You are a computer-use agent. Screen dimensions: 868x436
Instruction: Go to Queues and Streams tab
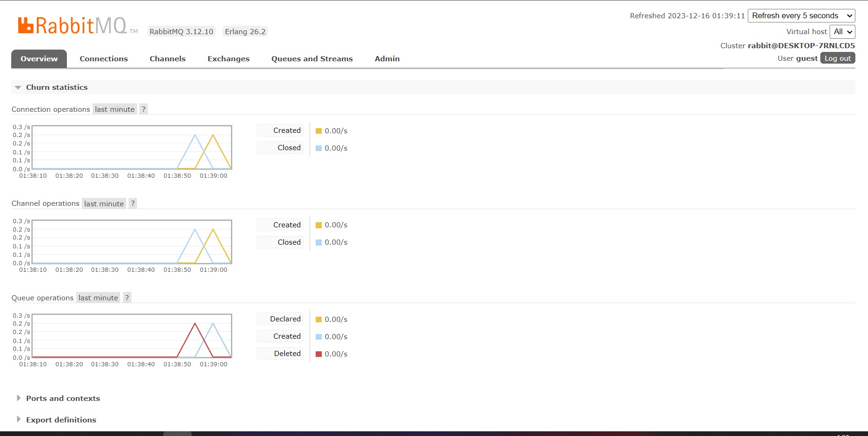click(x=312, y=59)
